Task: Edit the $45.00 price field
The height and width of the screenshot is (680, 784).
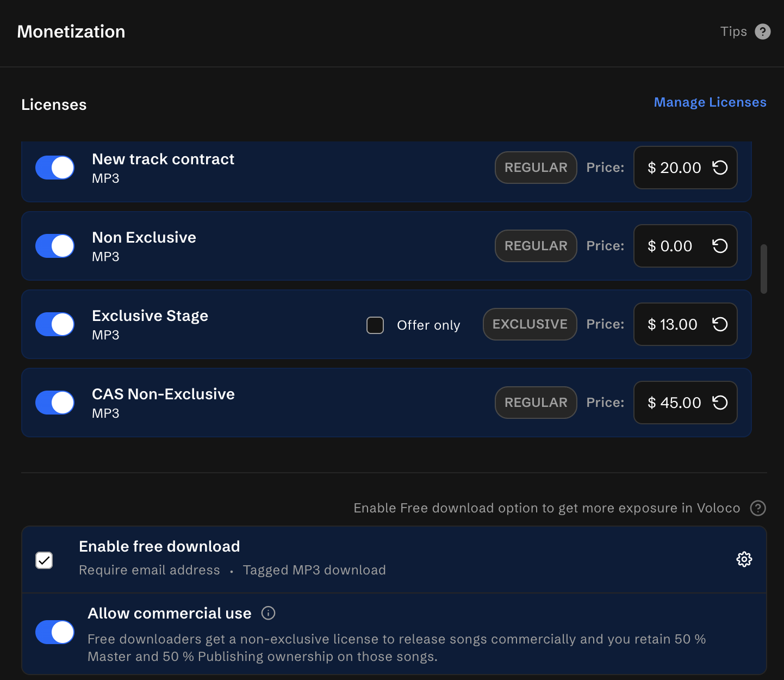Action: [x=674, y=403]
